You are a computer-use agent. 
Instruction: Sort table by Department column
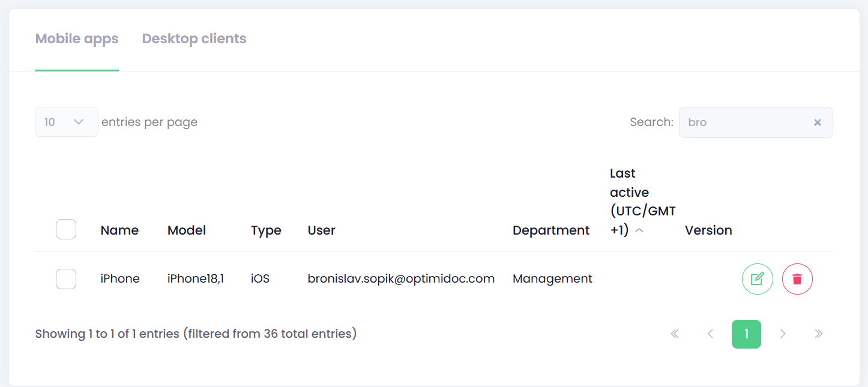550,230
